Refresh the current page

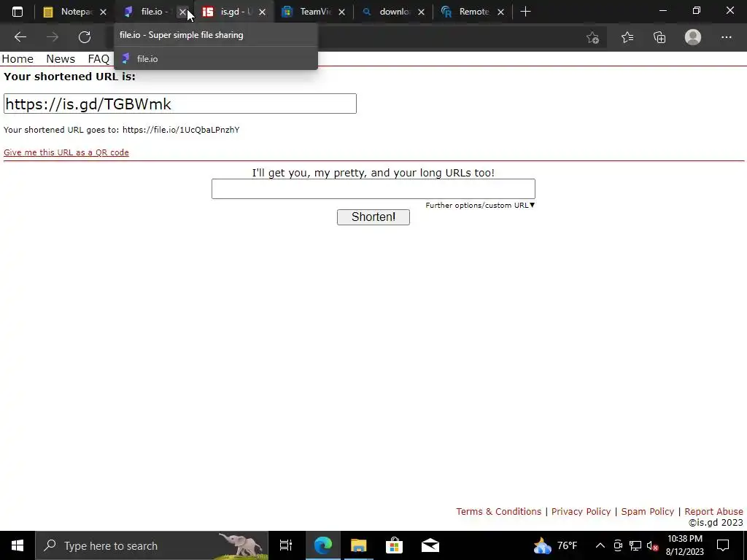click(85, 37)
